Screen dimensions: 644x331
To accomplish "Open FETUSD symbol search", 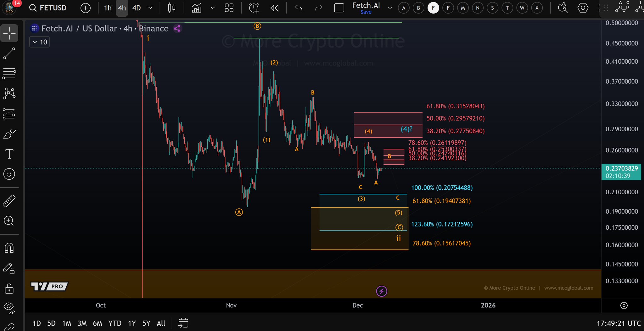I will (48, 8).
